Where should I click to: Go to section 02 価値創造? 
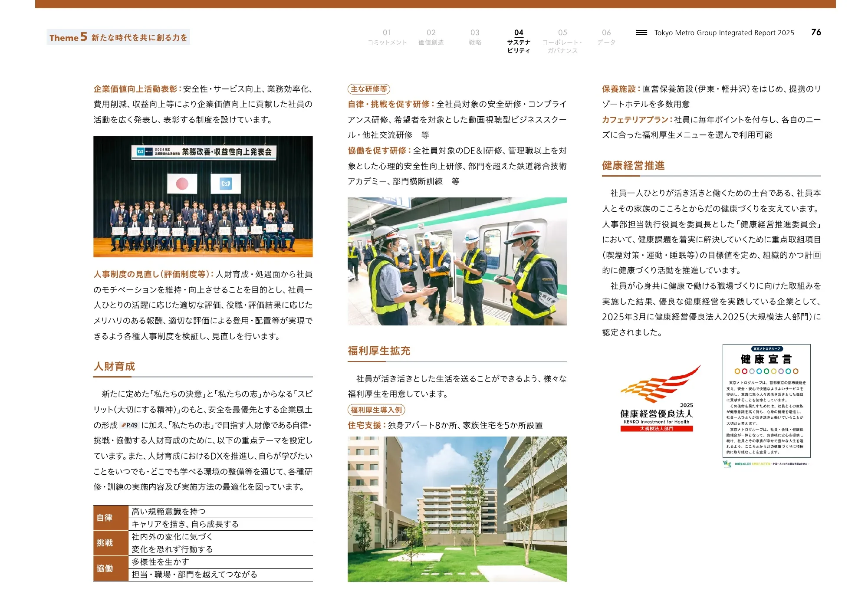[x=431, y=37]
